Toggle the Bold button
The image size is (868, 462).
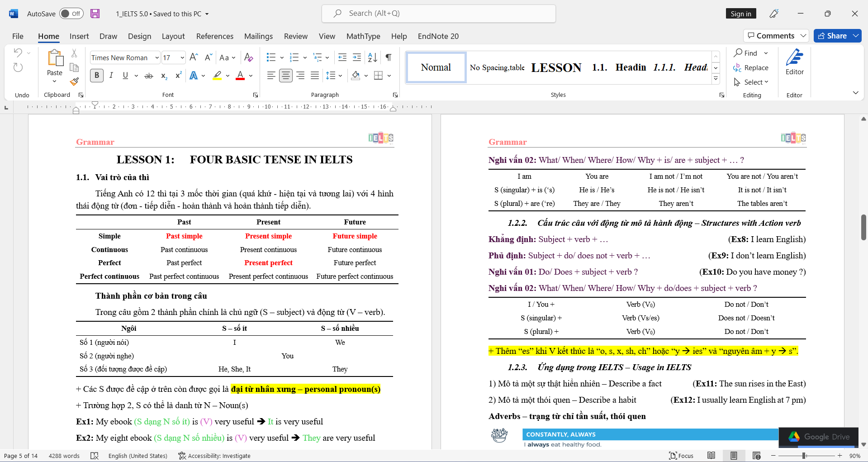[97, 76]
